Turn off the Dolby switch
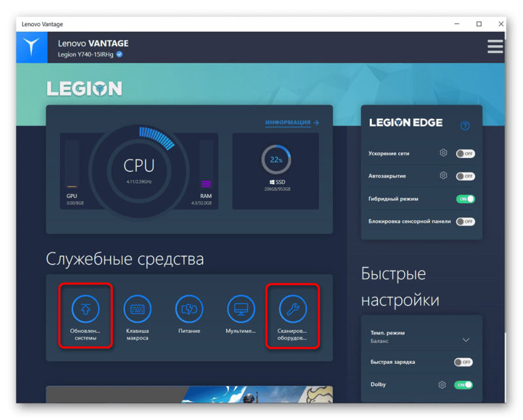523x420 pixels. 464,385
